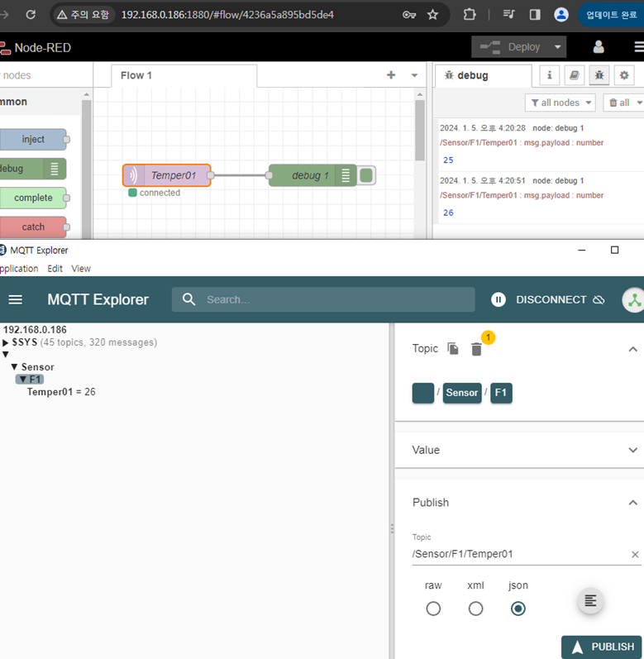Select the catch node in the palette
Image resolution: width=644 pixels, height=659 pixels.
point(33,227)
